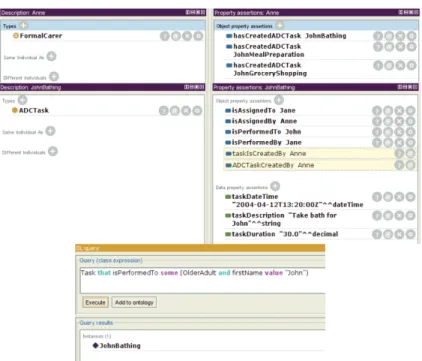The height and width of the screenshot is (361, 422).
Task: Click Add to ontology button
Action: coord(134,302)
